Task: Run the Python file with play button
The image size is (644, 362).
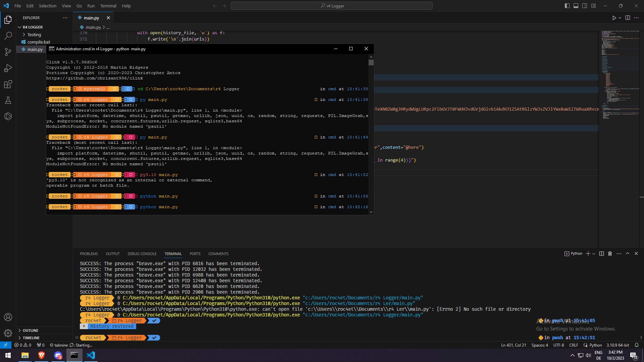Action: pyautogui.click(x=614, y=18)
